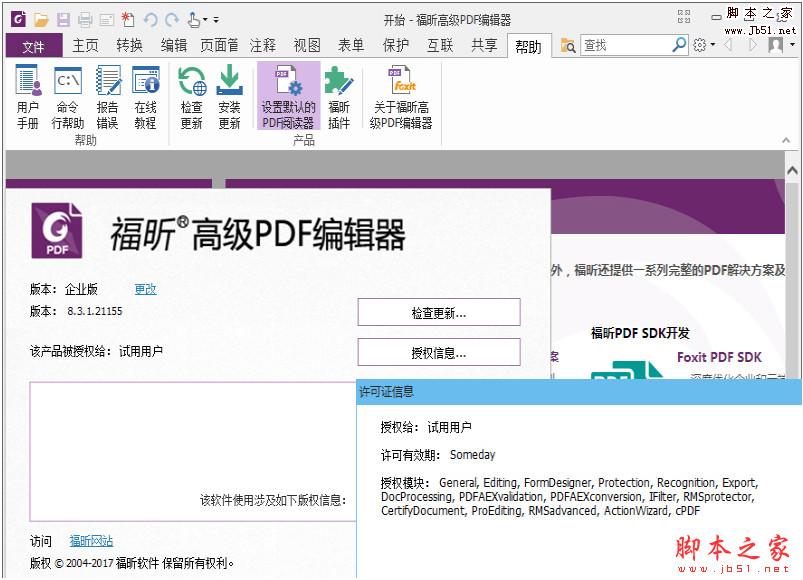Viewport: 803px width, 580px height.
Task: Open the 视图 ribbon tab
Action: (x=307, y=46)
